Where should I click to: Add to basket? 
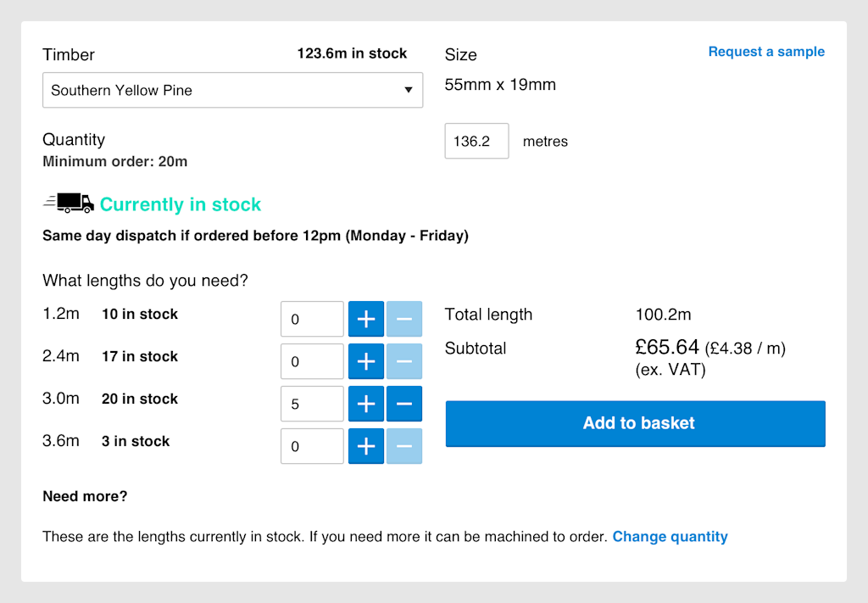(635, 423)
